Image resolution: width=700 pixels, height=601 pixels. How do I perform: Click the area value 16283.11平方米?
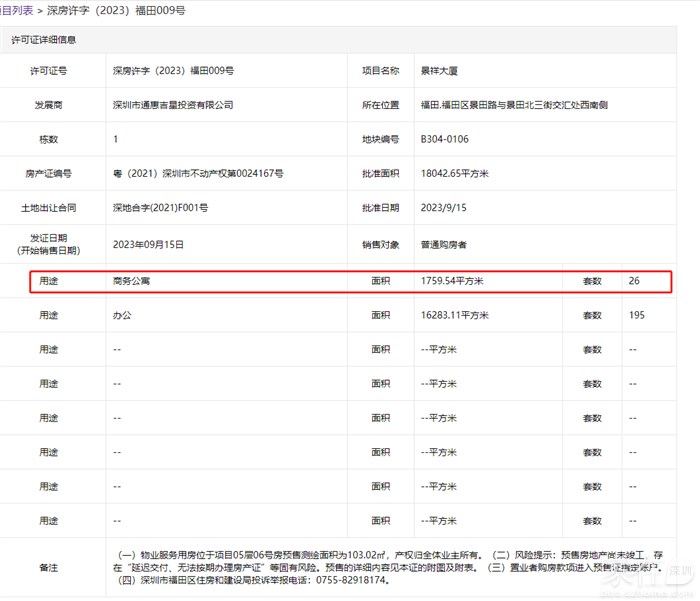pyautogui.click(x=455, y=315)
